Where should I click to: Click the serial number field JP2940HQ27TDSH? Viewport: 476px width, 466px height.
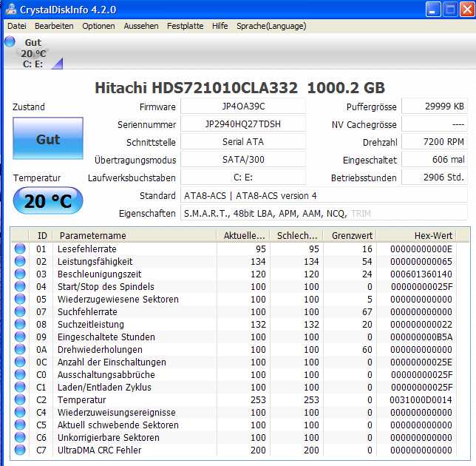(x=243, y=124)
